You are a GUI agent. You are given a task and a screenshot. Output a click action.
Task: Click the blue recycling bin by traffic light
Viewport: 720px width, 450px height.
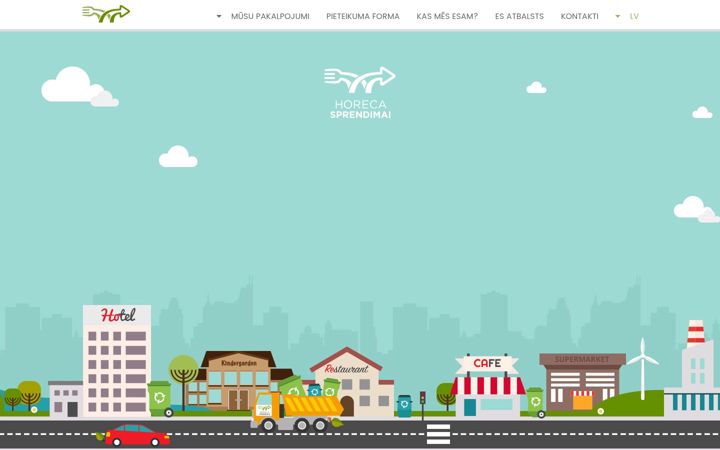tap(405, 405)
